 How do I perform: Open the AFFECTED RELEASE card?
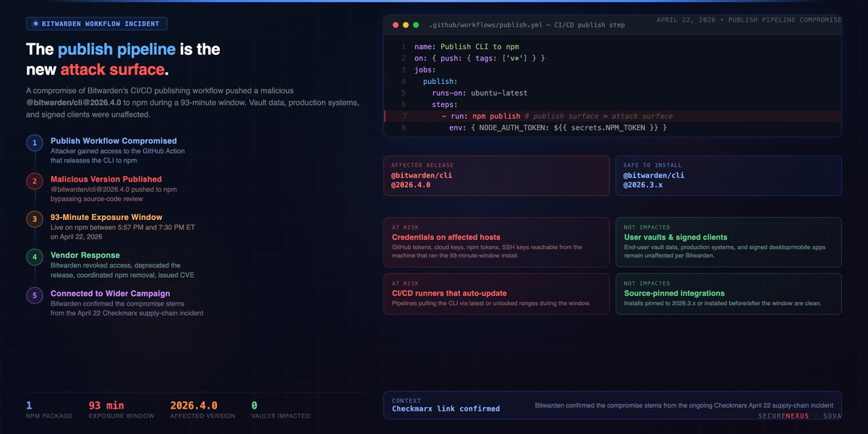pos(496,176)
